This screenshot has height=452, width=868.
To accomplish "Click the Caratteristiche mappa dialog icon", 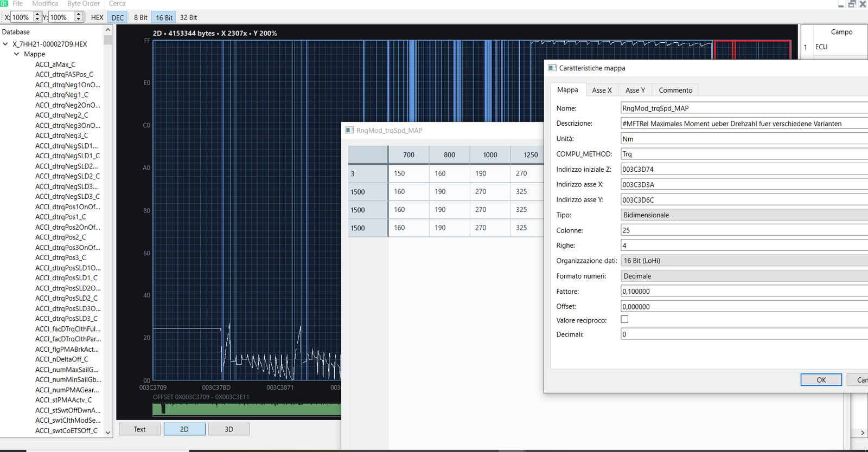I will tap(552, 68).
